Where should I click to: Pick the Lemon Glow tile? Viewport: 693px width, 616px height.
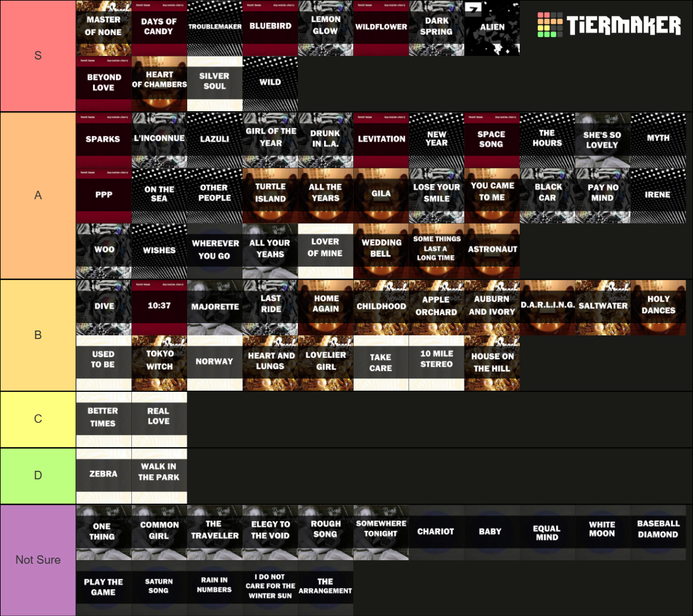click(326, 28)
